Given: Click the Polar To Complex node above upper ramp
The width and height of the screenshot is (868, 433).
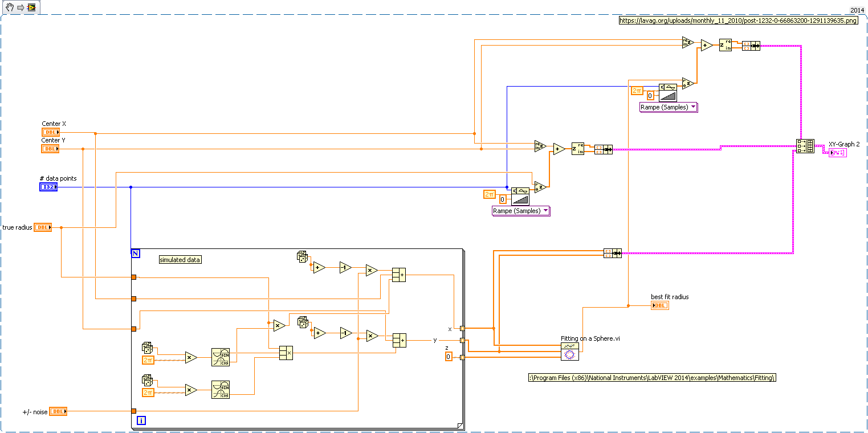Looking at the screenshot, I should pyautogui.click(x=688, y=83).
